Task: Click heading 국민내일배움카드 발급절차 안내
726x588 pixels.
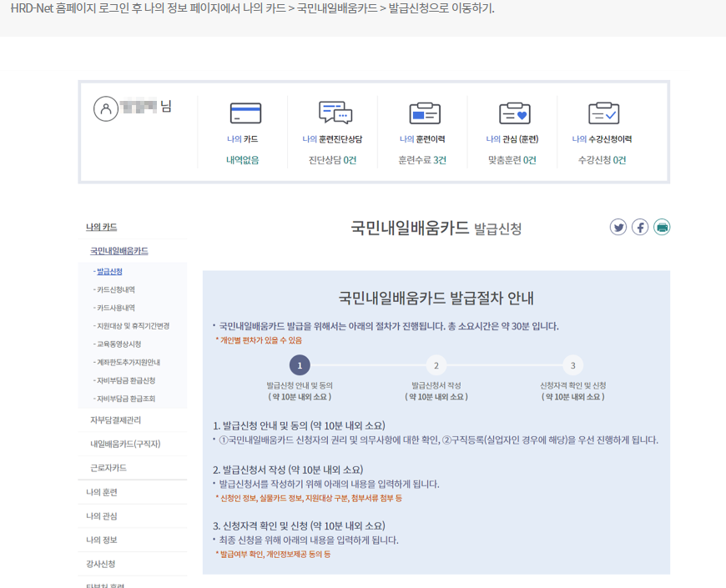Action: [x=436, y=298]
